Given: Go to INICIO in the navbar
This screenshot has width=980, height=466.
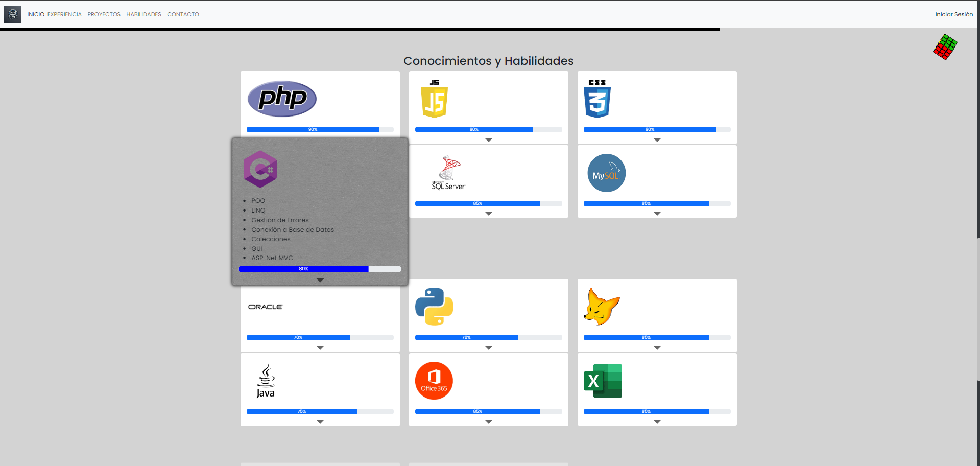Looking at the screenshot, I should tap(36, 14).
